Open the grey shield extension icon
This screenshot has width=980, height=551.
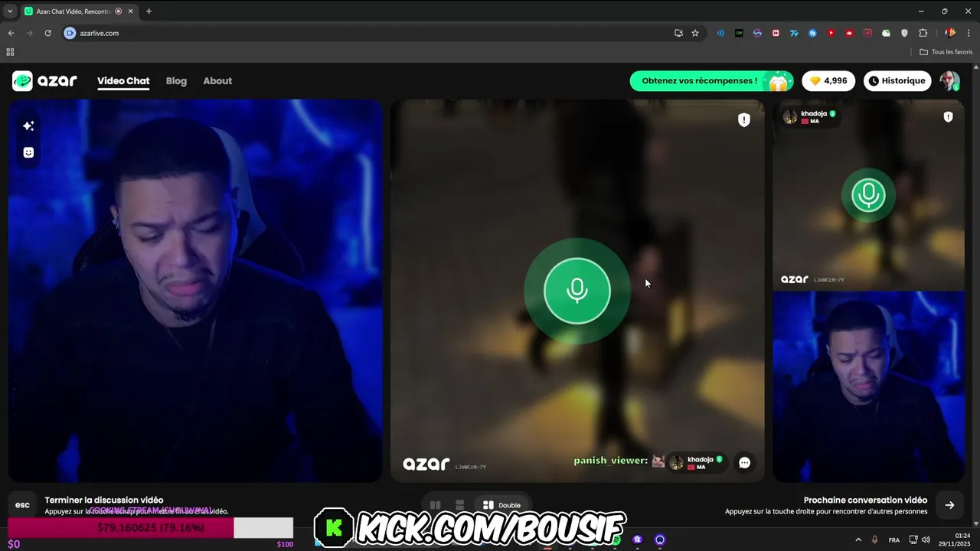point(904,33)
